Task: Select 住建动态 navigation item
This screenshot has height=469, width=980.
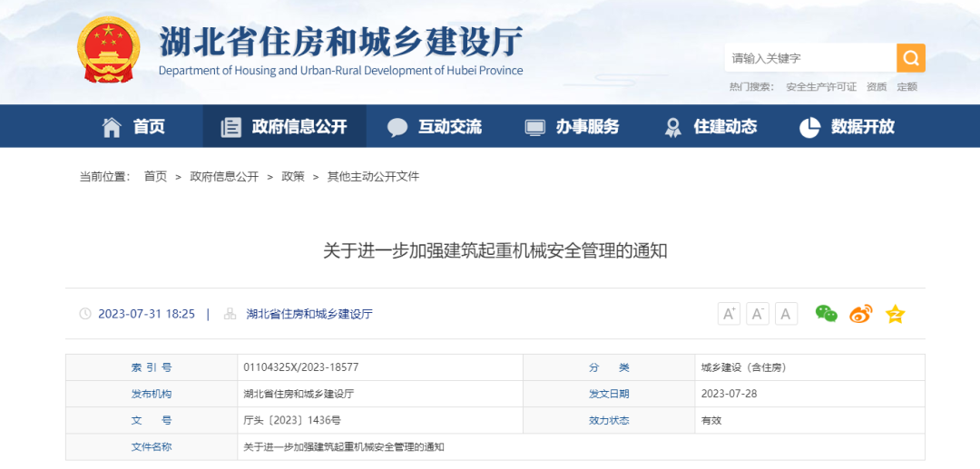Action: (x=710, y=127)
